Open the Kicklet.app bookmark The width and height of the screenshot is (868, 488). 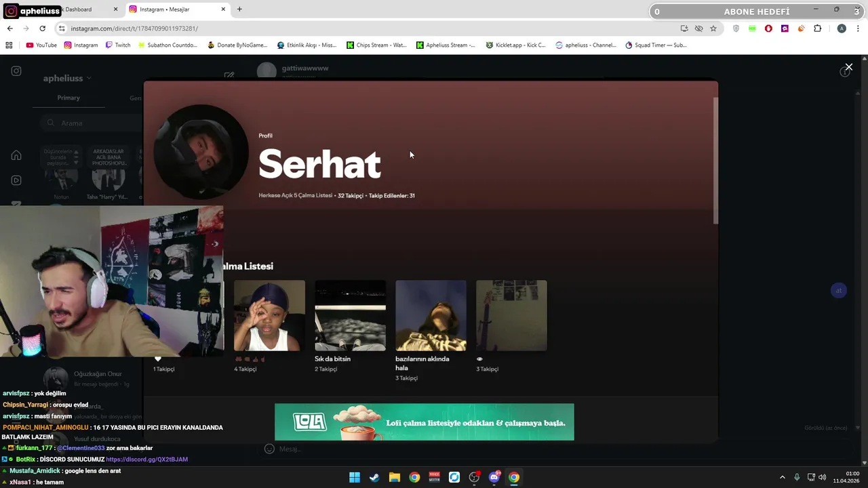coord(515,45)
